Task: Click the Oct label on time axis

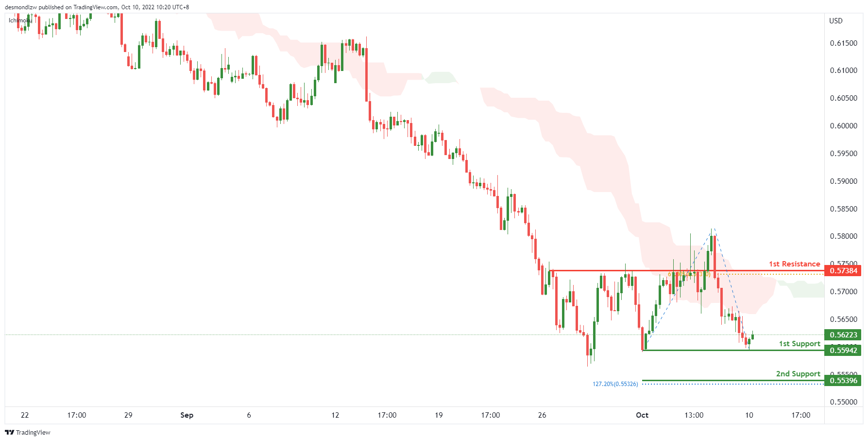Action: 642,415
